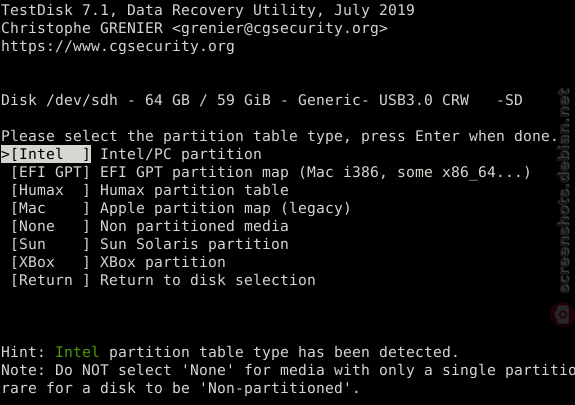Image resolution: width=575 pixels, height=405 pixels.
Task: Click [Return] to go back to disk selection
Action: (x=51, y=280)
